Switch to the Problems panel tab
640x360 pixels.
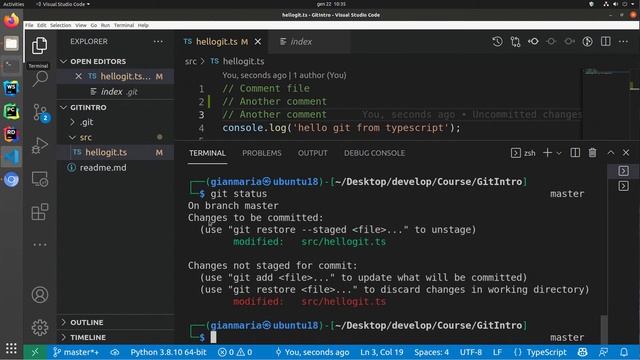click(x=262, y=153)
